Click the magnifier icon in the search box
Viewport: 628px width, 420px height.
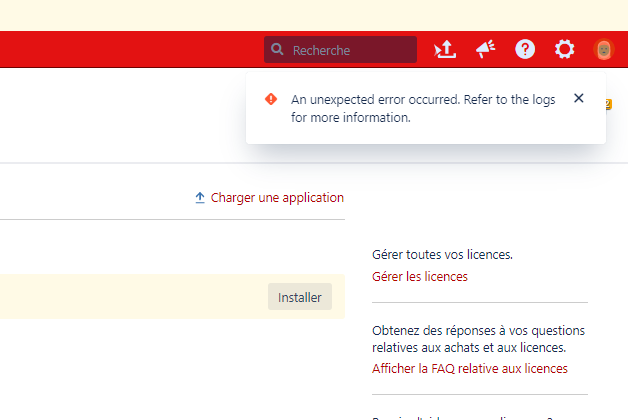coord(277,50)
